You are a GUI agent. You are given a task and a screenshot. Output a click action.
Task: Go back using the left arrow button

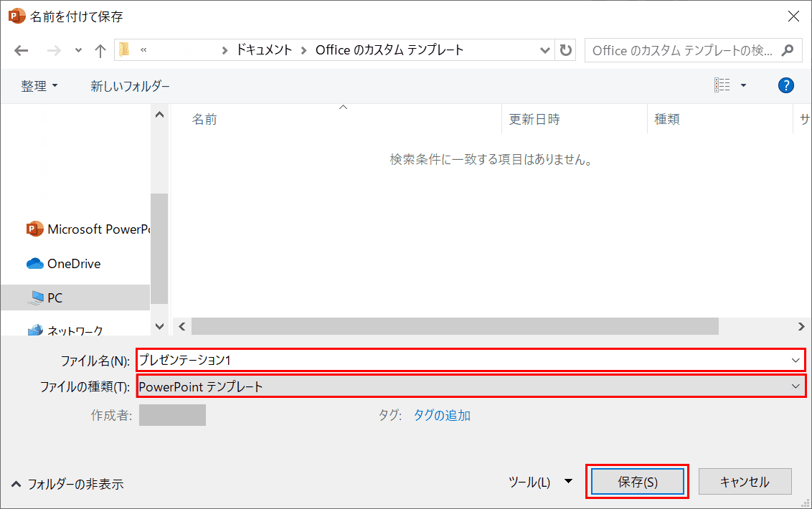pos(22,50)
